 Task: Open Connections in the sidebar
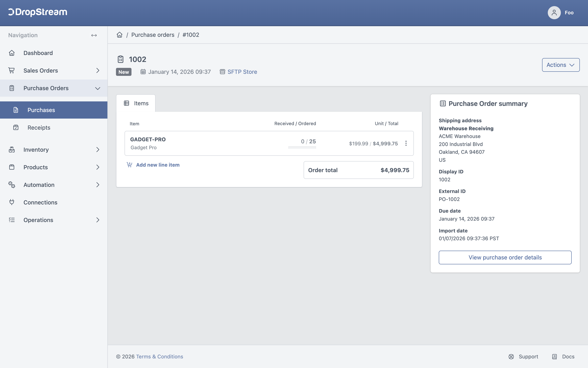pos(54,202)
